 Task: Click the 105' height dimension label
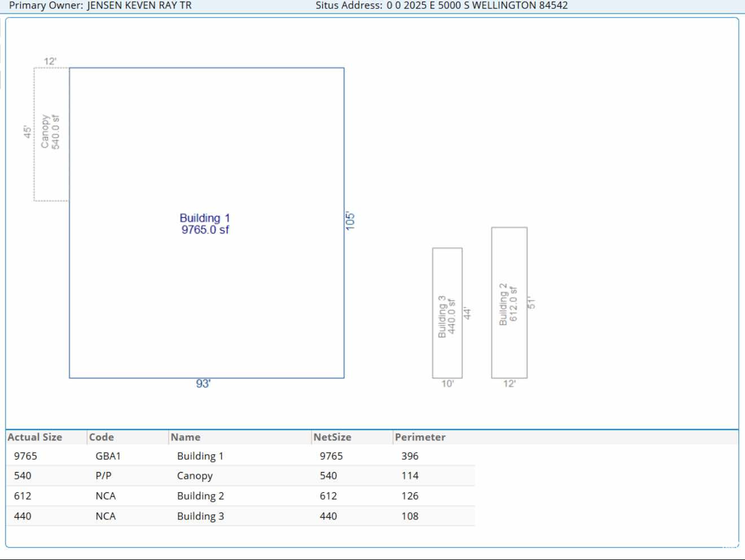point(350,221)
